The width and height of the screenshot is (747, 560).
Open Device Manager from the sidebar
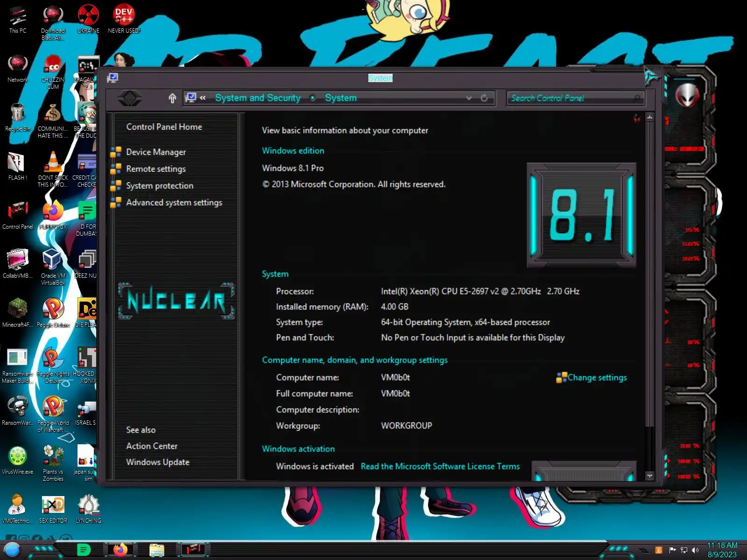tap(156, 152)
